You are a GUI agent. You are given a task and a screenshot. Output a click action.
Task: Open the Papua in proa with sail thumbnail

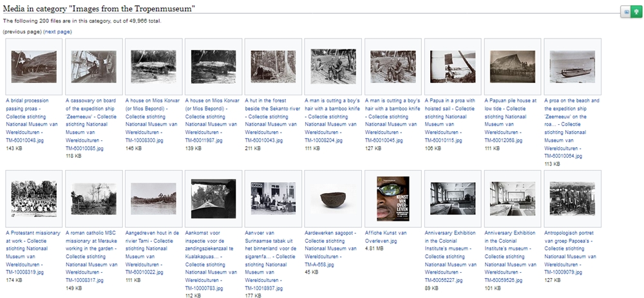tap(453, 66)
